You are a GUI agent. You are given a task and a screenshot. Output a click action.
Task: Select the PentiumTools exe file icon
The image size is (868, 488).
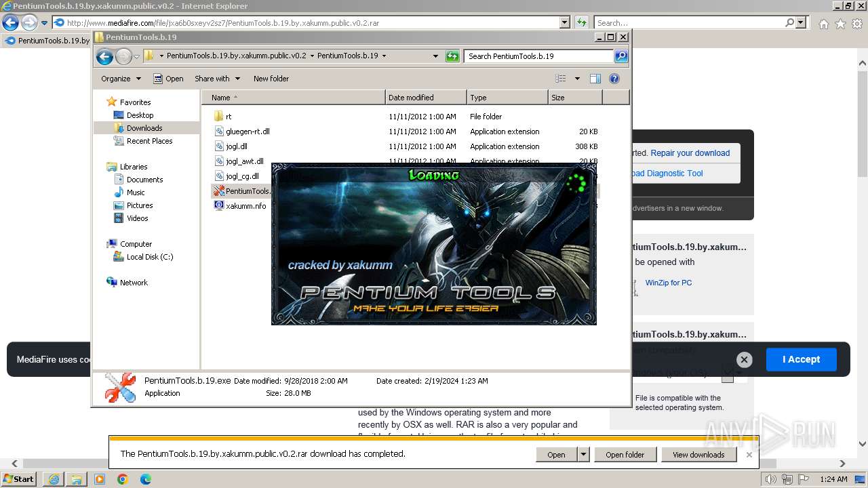click(x=219, y=191)
